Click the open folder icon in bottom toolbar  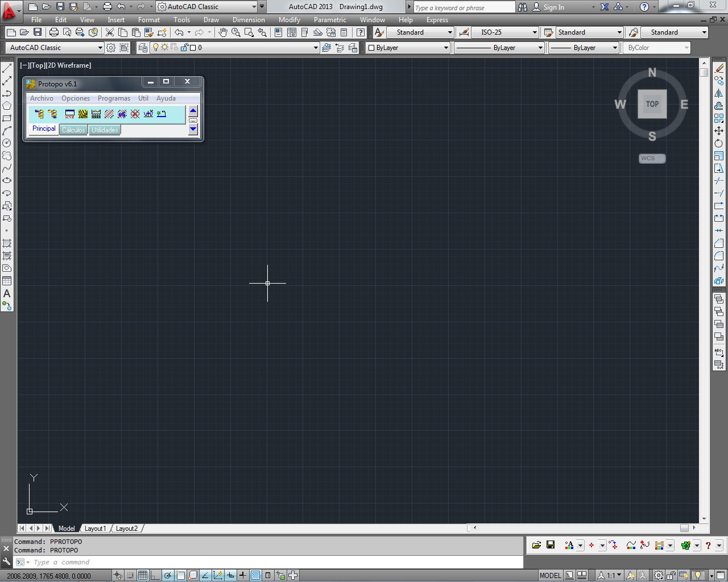(x=536, y=545)
